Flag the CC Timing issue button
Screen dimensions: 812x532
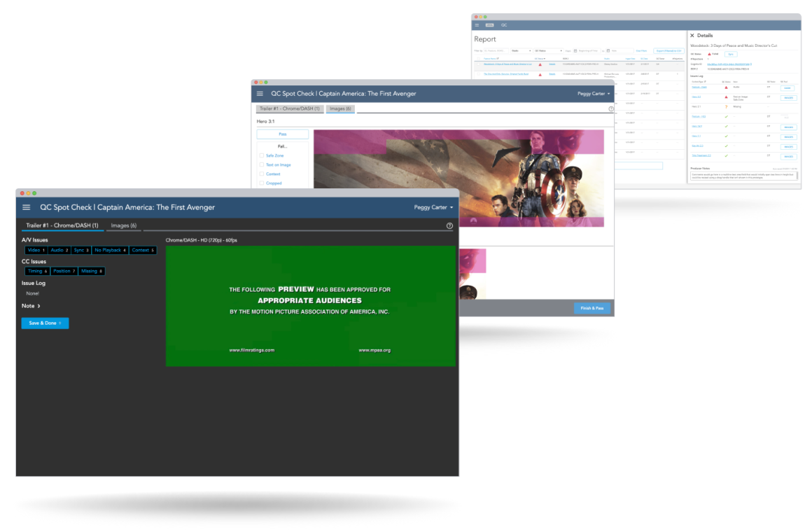[37, 271]
